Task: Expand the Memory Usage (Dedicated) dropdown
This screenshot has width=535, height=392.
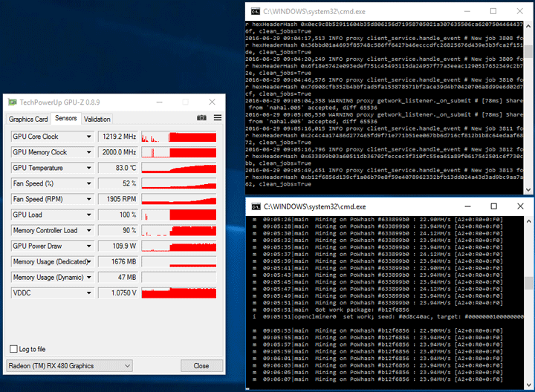Action: [88, 262]
